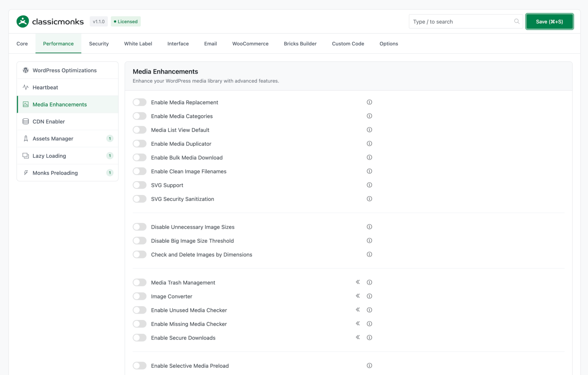Expand Enable Secure Downloads chevron

click(358, 337)
